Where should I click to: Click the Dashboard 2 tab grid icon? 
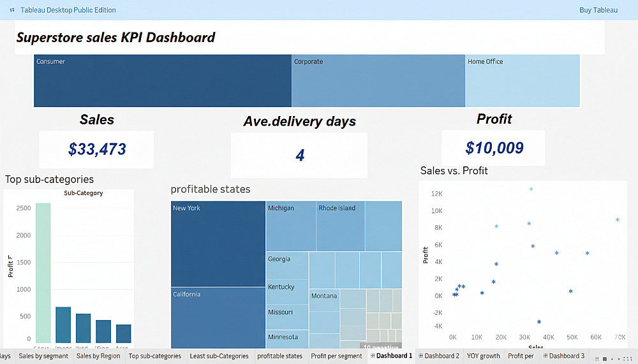[x=420, y=356]
